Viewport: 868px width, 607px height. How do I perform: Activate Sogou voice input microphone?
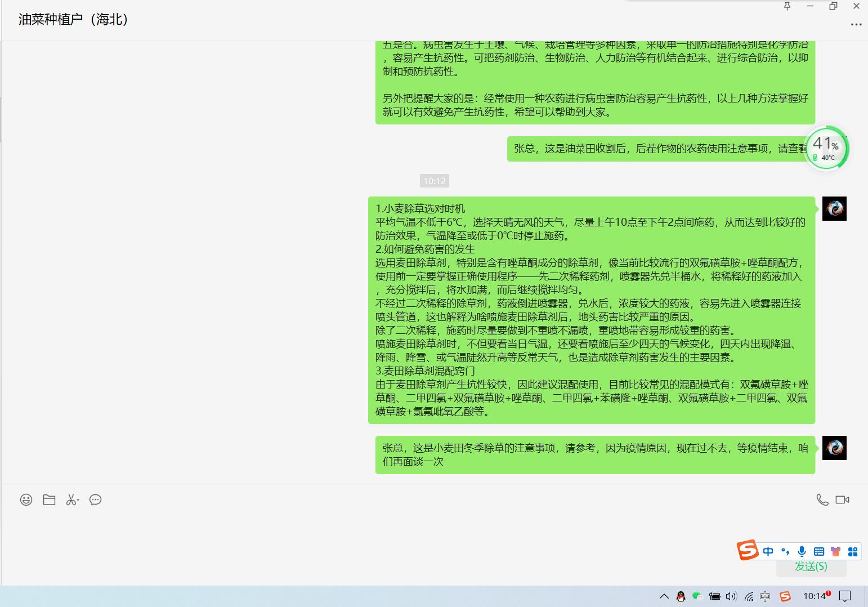[802, 551]
